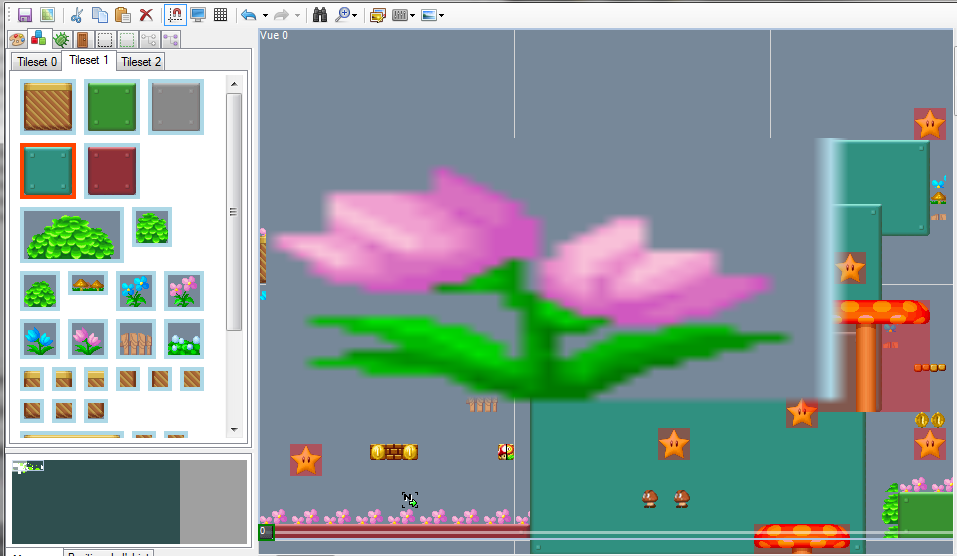
Task: Switch to the Tileset 2 tab
Action: 141,62
